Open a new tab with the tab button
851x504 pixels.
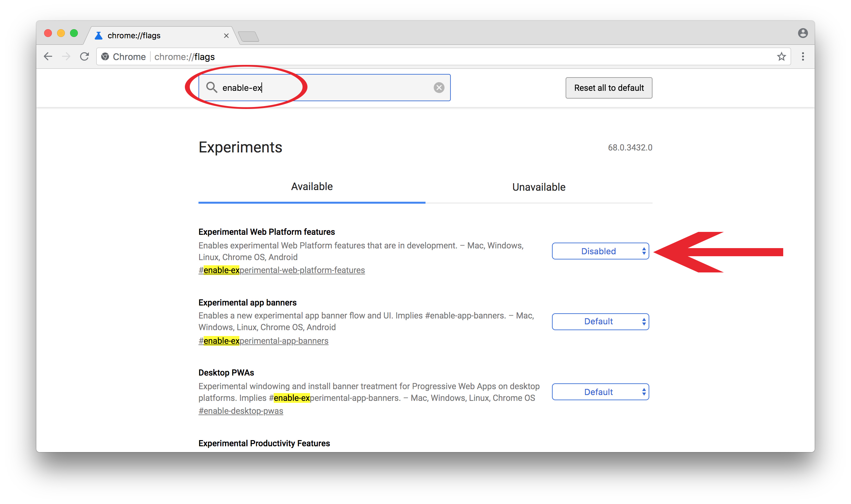248,36
